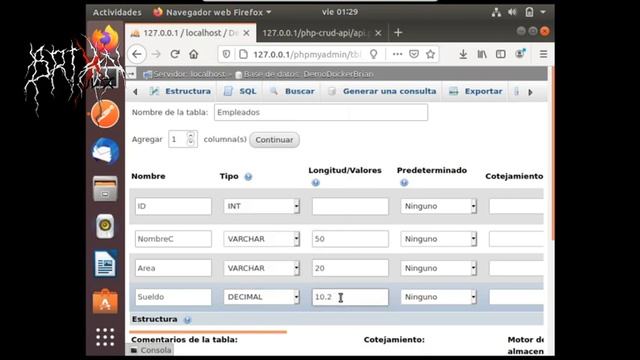Open the clock showing vie 01:29
640x360 pixels.
pos(340,12)
